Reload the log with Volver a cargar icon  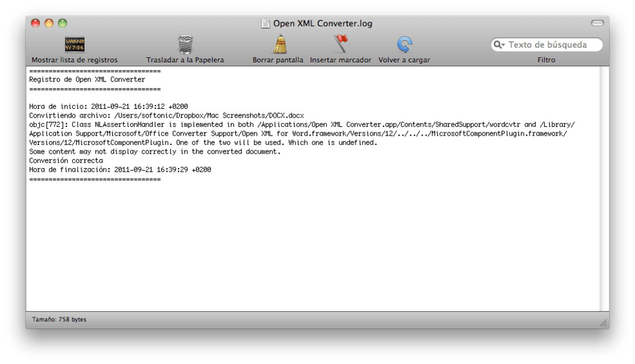[404, 45]
